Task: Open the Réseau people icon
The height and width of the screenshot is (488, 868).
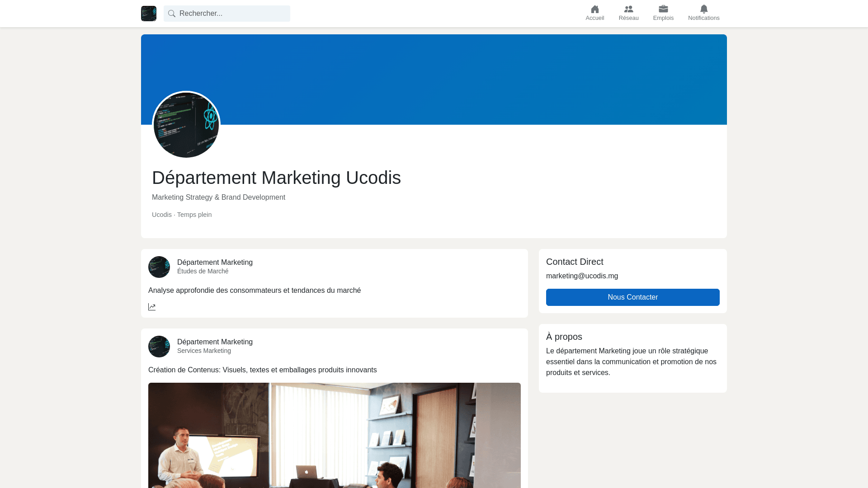Action: [x=628, y=9]
